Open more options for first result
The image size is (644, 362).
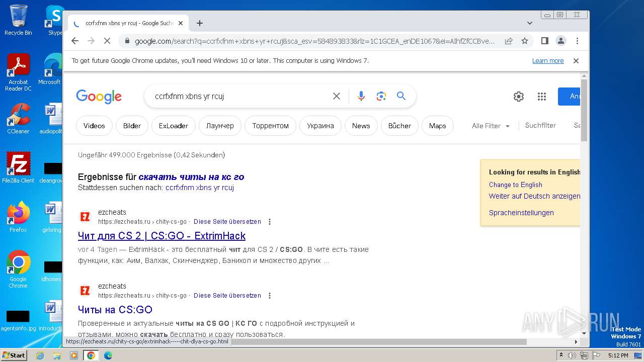coord(270,222)
